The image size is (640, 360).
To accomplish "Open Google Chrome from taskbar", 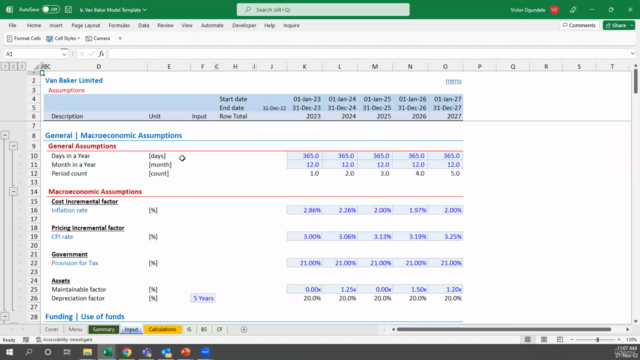I will (127, 352).
